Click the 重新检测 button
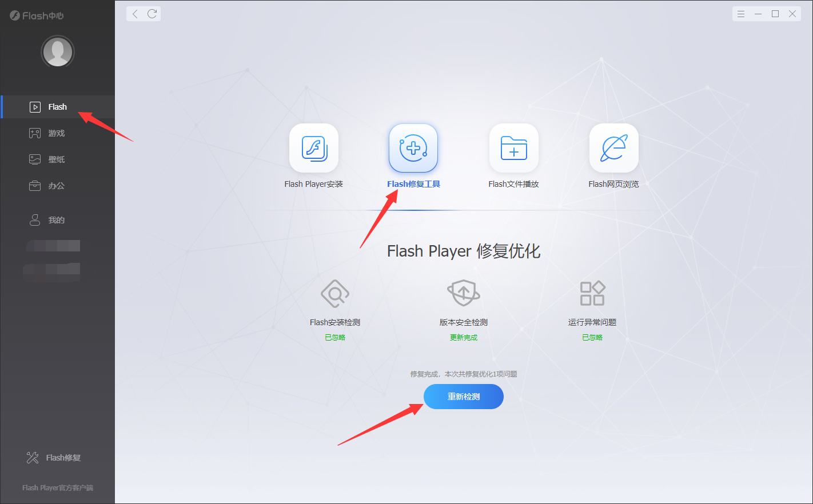The image size is (813, 504). point(464,397)
